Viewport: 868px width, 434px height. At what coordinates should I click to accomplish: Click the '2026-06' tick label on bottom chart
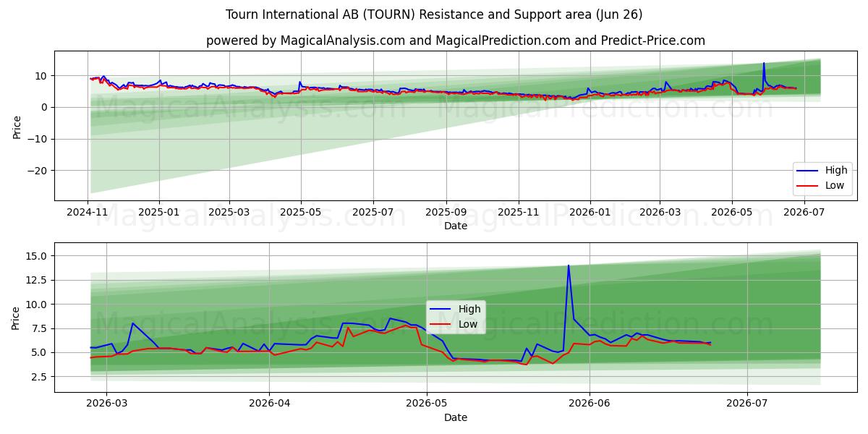590,404
